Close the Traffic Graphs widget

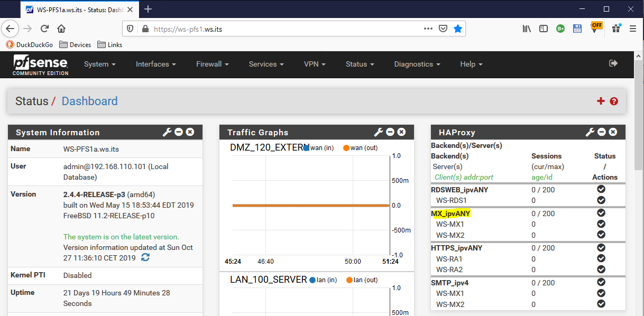point(401,132)
